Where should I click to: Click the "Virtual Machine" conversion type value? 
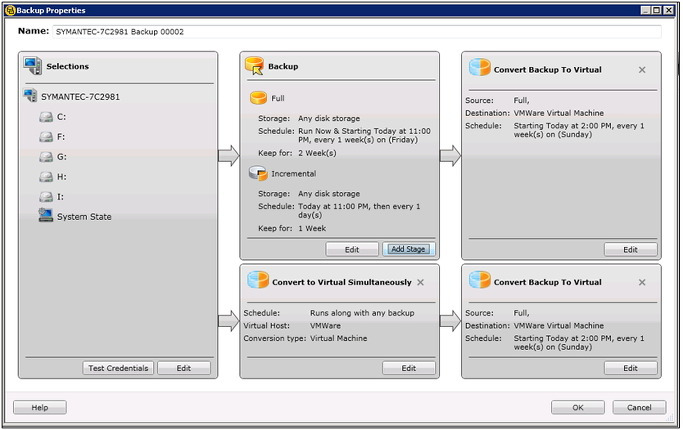(x=338, y=338)
